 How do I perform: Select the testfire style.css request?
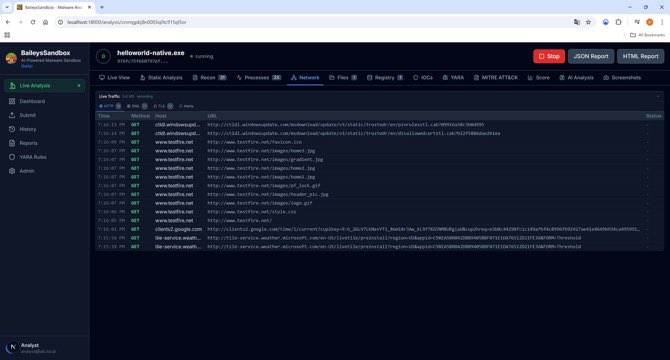click(x=379, y=212)
